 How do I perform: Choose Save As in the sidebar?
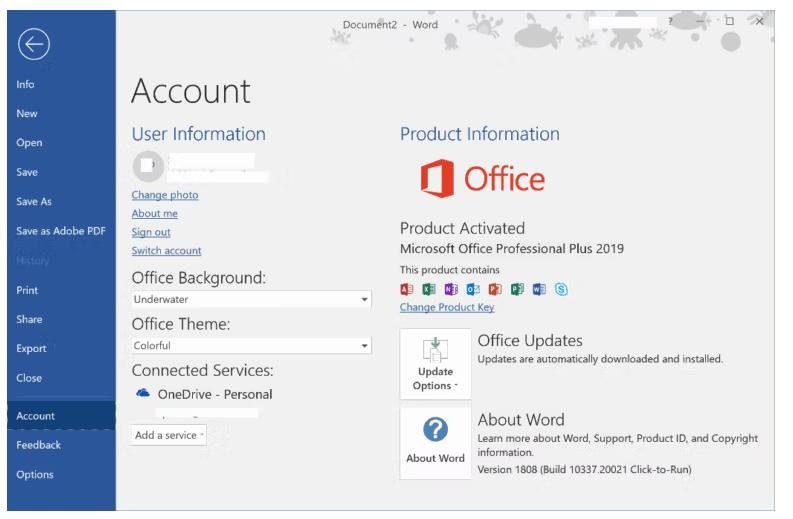click(x=34, y=202)
